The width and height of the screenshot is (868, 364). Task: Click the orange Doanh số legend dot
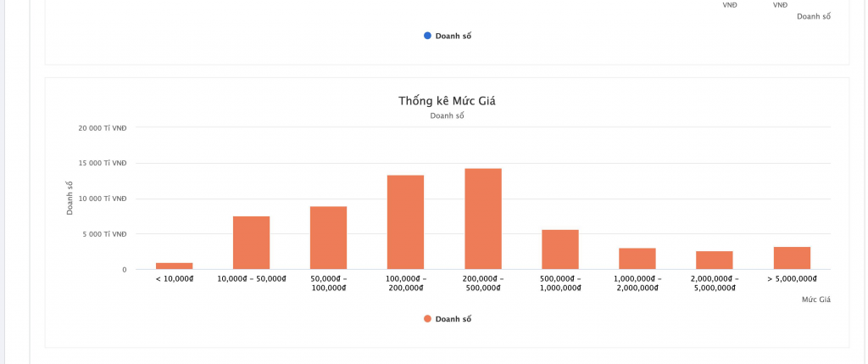428,319
